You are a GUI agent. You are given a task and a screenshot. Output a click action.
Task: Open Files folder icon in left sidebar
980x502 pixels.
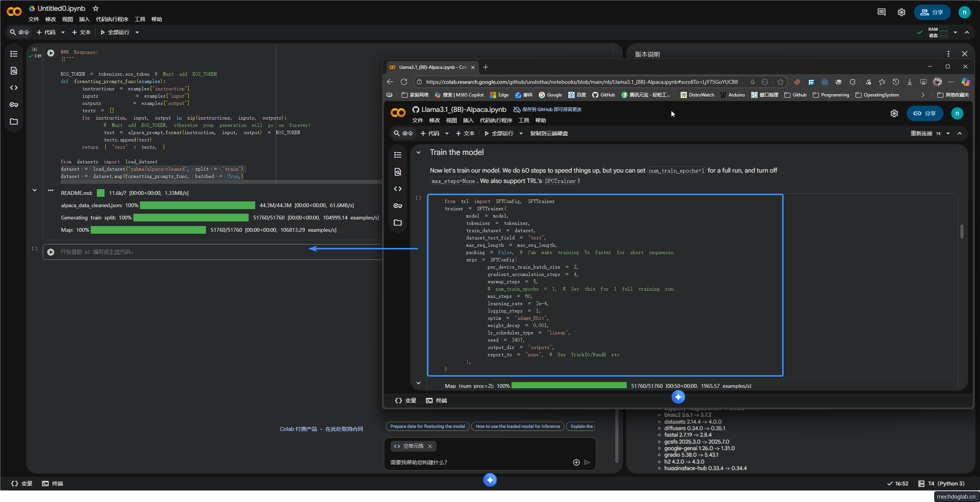[x=14, y=121]
